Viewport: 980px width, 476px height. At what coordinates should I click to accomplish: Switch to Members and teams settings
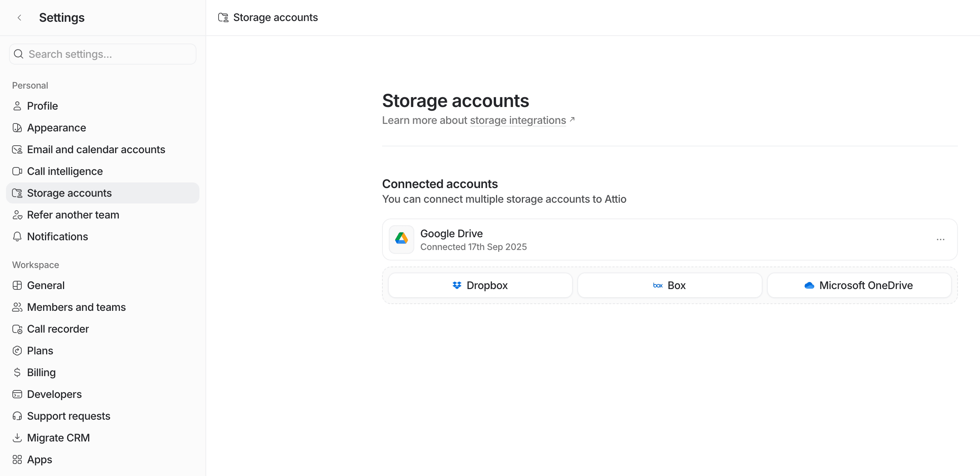tap(76, 307)
